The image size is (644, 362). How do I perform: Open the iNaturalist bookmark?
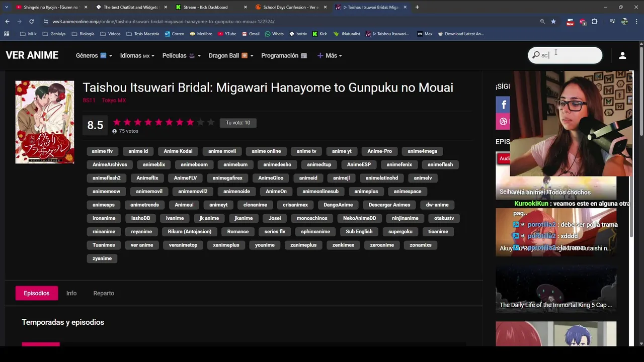(347, 34)
